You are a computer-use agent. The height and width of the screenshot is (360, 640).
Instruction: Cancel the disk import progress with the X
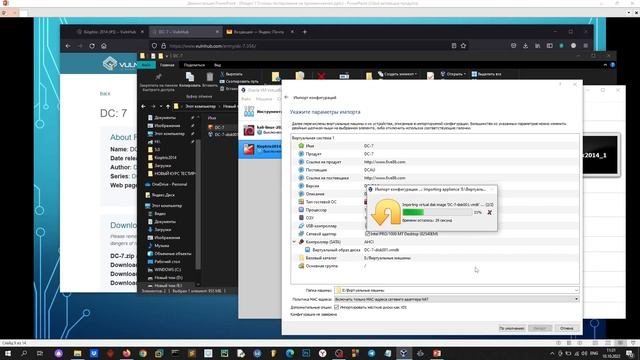click(489, 212)
